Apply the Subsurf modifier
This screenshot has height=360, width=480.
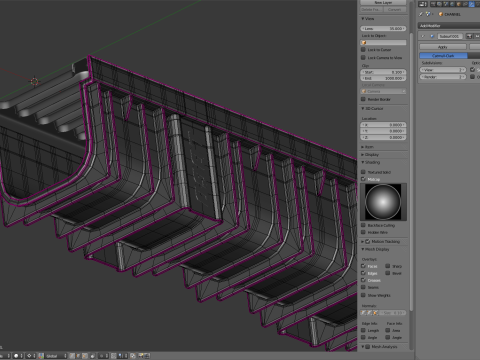443,47
